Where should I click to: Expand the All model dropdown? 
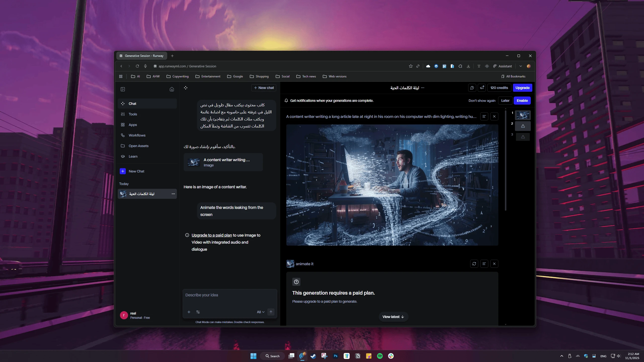(261, 312)
